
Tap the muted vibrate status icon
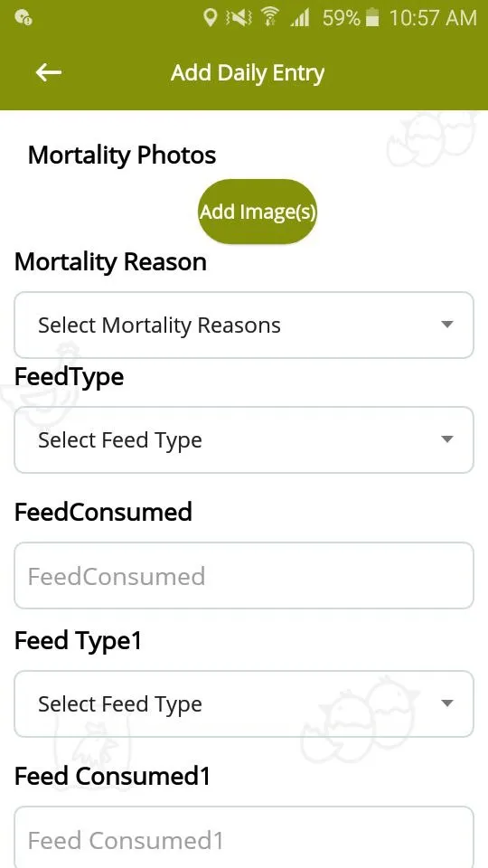coord(239,18)
